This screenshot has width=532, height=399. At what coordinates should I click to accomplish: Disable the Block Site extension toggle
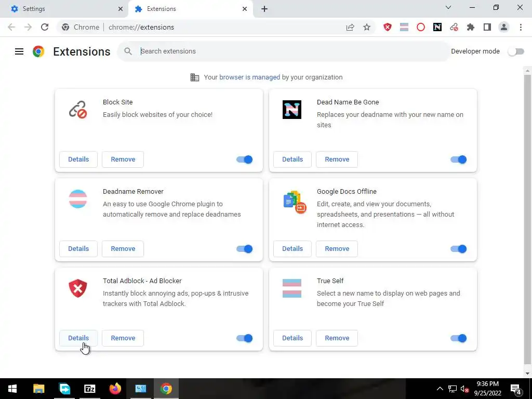coord(245,159)
